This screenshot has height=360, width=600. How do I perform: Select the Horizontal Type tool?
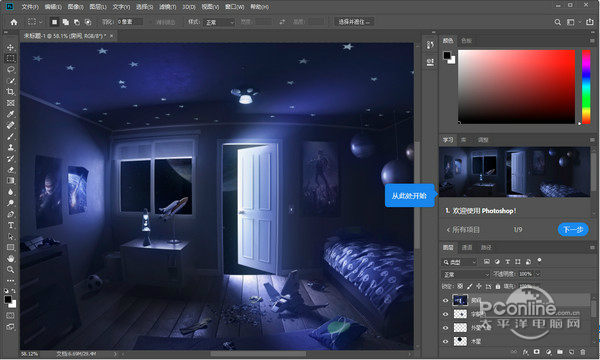pyautogui.click(x=10, y=225)
